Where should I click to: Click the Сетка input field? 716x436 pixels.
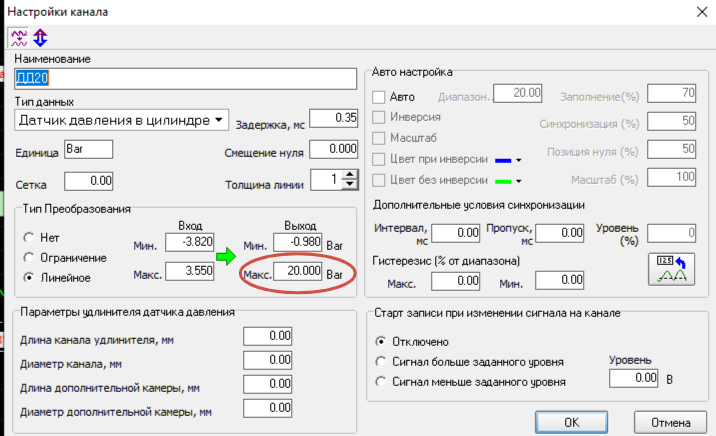coord(89,181)
